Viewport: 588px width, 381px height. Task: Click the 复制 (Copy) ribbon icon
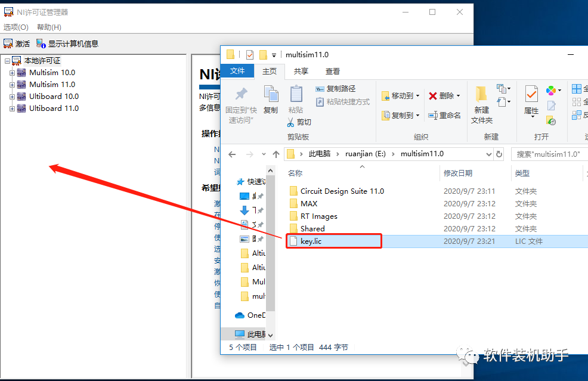tap(271, 94)
